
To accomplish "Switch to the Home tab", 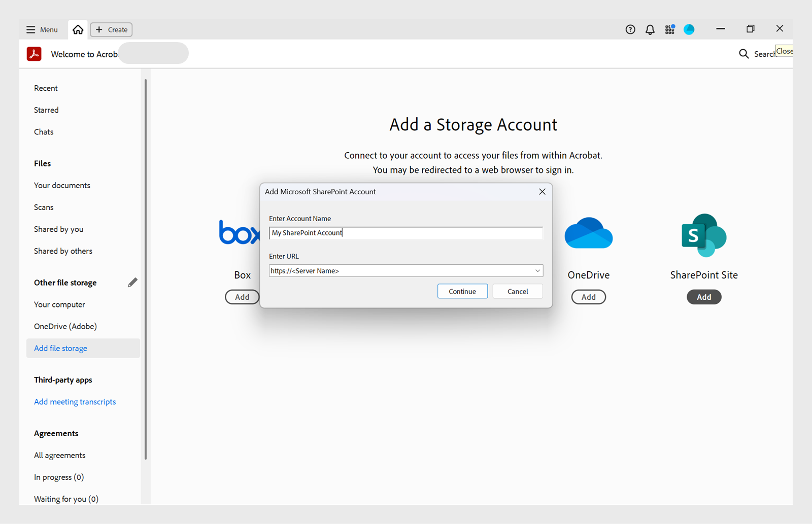I will click(x=77, y=29).
